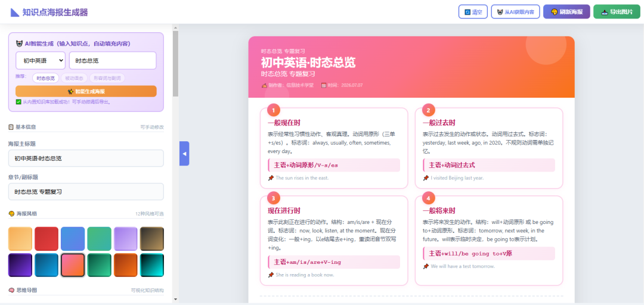The image size is (644, 305).
Task: Click the 一般现在时 card heading
Action: pyautogui.click(x=284, y=122)
